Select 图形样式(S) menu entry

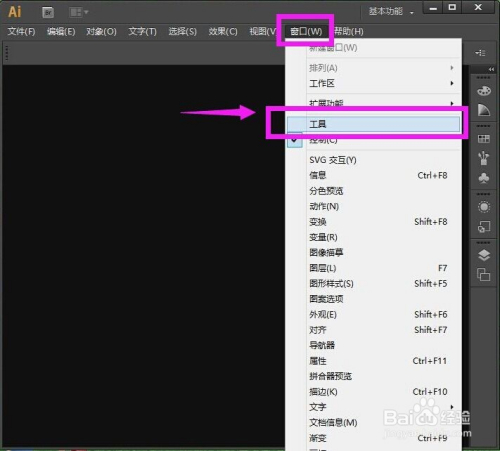coord(373,284)
